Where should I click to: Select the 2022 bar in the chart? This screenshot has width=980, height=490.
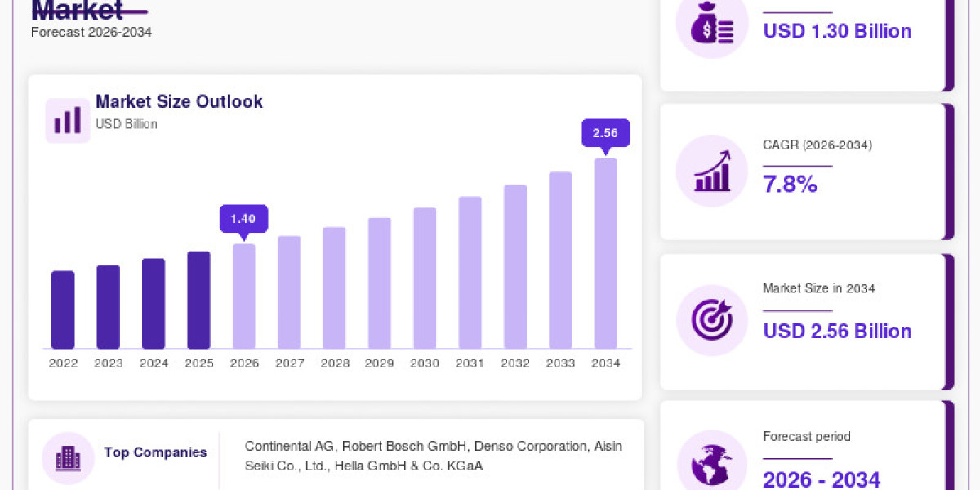point(63,310)
